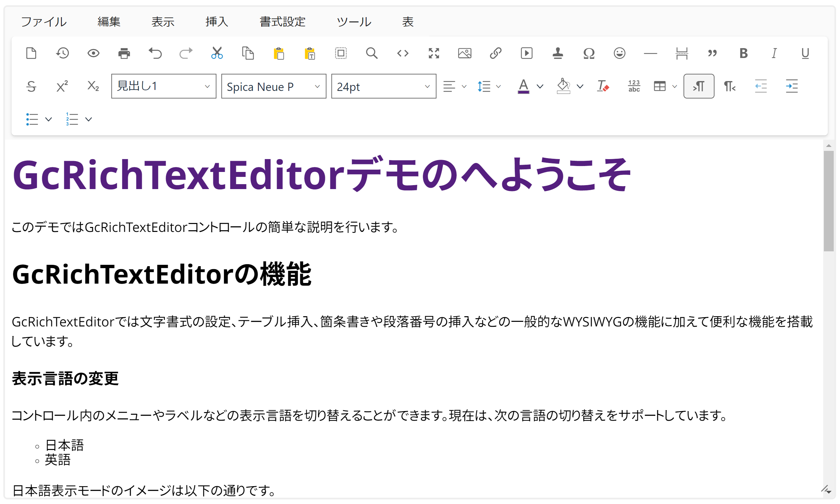The width and height of the screenshot is (840, 504).
Task: Open the 見出し1 block format dropdown
Action: tap(164, 86)
